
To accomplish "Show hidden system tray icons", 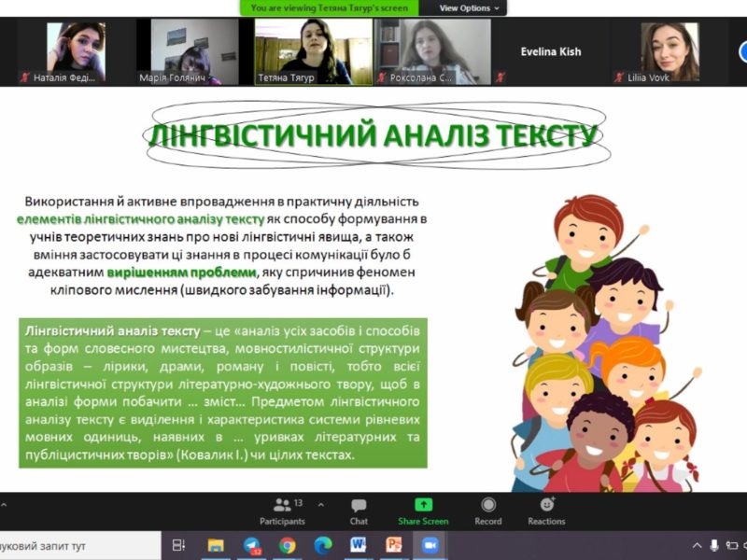I will click(x=697, y=545).
